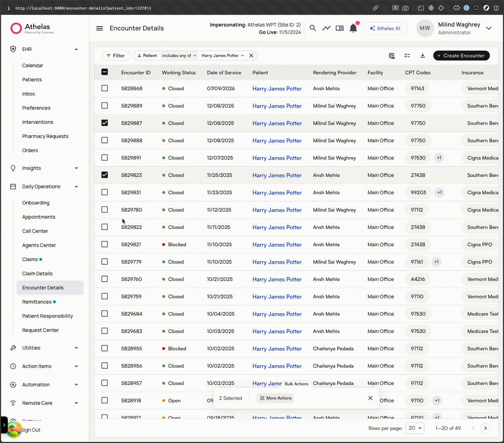This screenshot has width=504, height=443.
Task: Open the notifications bell
Action: click(353, 28)
